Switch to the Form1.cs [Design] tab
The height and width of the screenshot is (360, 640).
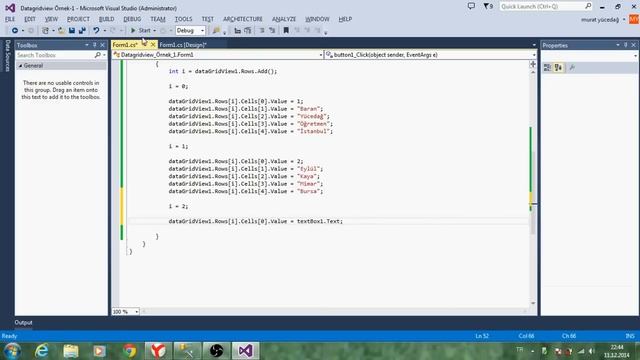pyautogui.click(x=183, y=45)
